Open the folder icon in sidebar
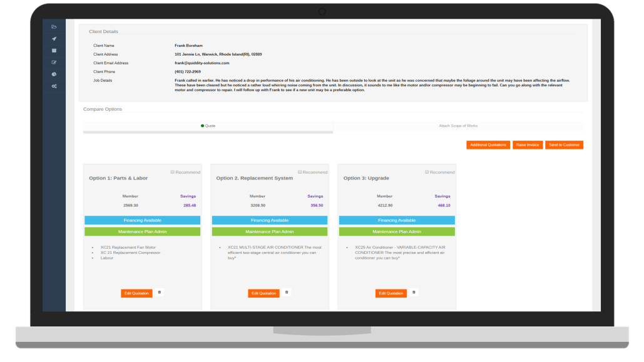The image size is (644, 362). pos(54,27)
